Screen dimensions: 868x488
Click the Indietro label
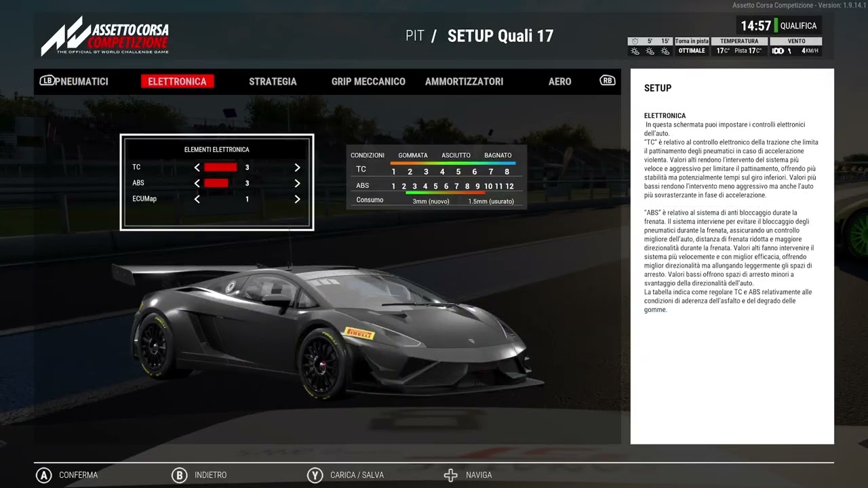[211, 475]
